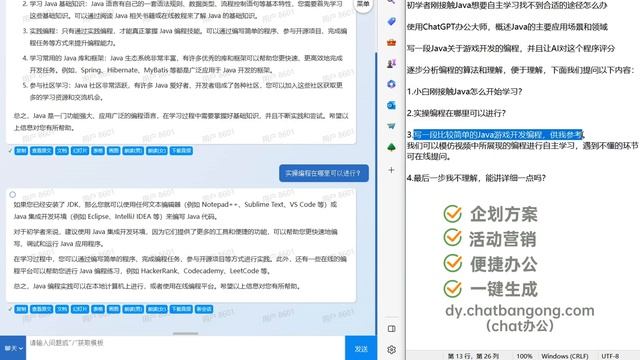This screenshot has height=360, width=640.
Task: Click Notepad line starting 我们可以模仿视频中
Action: (522, 151)
